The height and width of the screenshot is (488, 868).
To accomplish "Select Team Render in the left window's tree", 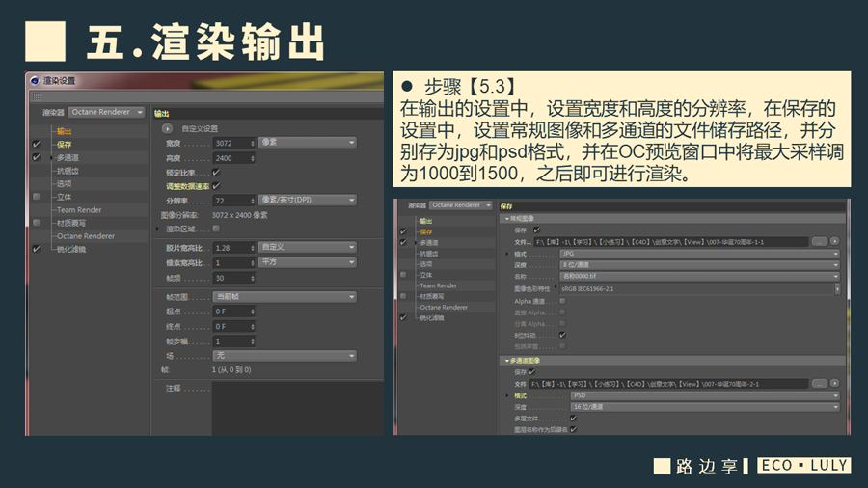I will click(79, 209).
